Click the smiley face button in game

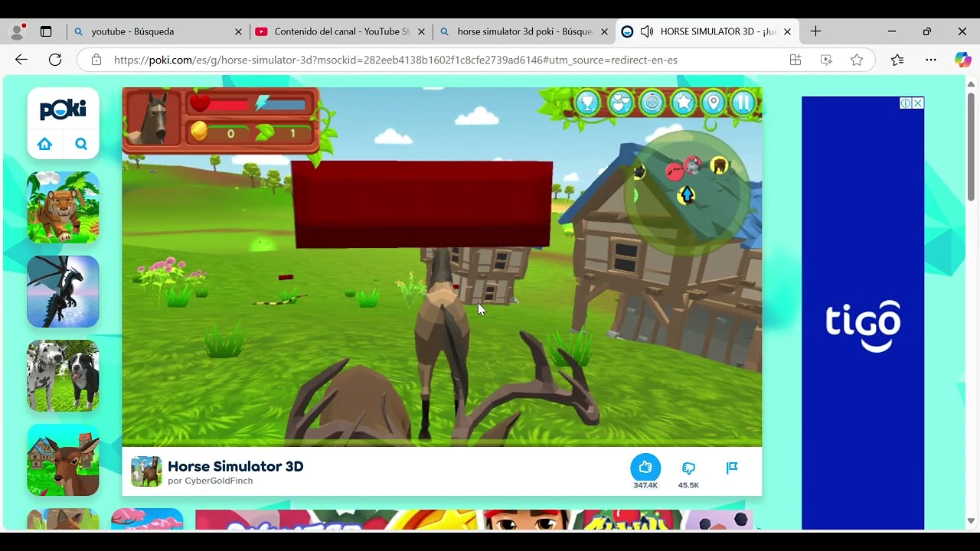pyautogui.click(x=652, y=103)
